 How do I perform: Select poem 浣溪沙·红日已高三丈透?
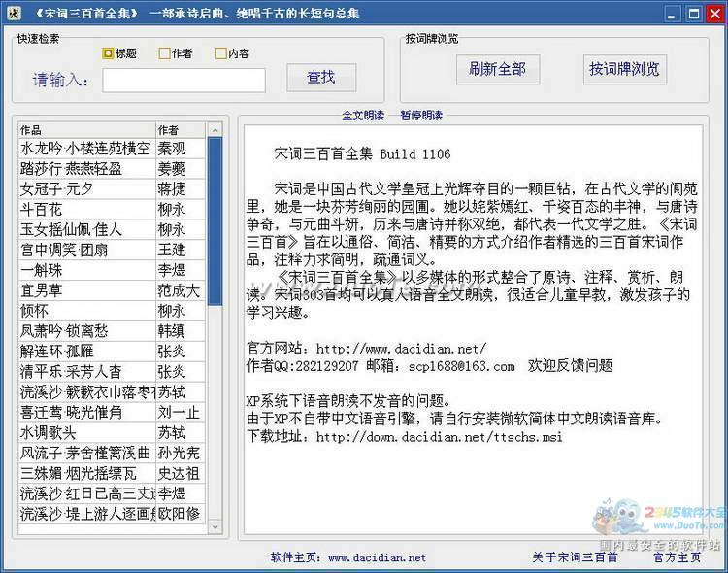tap(86, 493)
